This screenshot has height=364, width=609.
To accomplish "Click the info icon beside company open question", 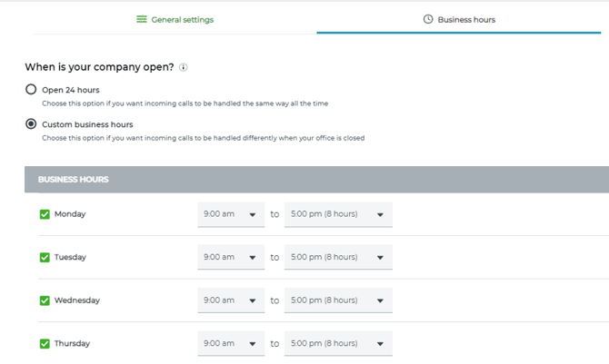I will click(x=184, y=67).
